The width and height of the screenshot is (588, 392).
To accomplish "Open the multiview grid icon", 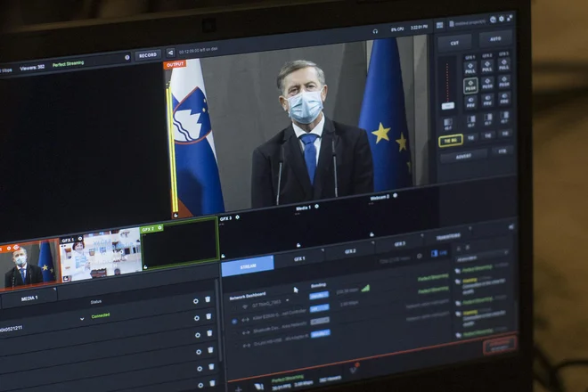I will coord(439,26).
